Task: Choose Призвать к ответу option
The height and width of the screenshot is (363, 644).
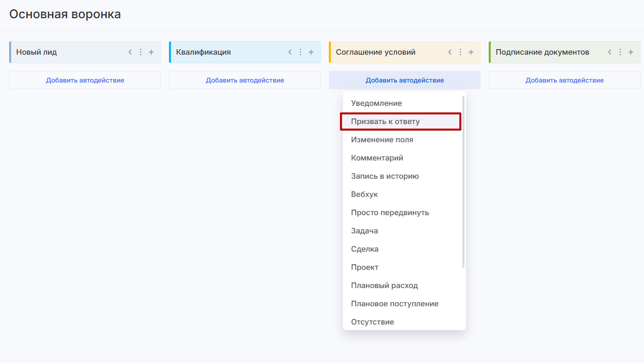Action: tap(385, 122)
